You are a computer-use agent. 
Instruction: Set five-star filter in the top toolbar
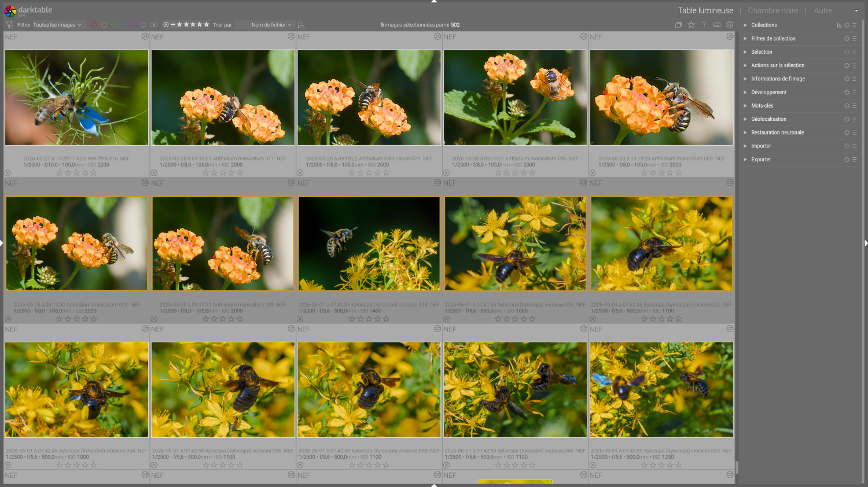point(207,25)
